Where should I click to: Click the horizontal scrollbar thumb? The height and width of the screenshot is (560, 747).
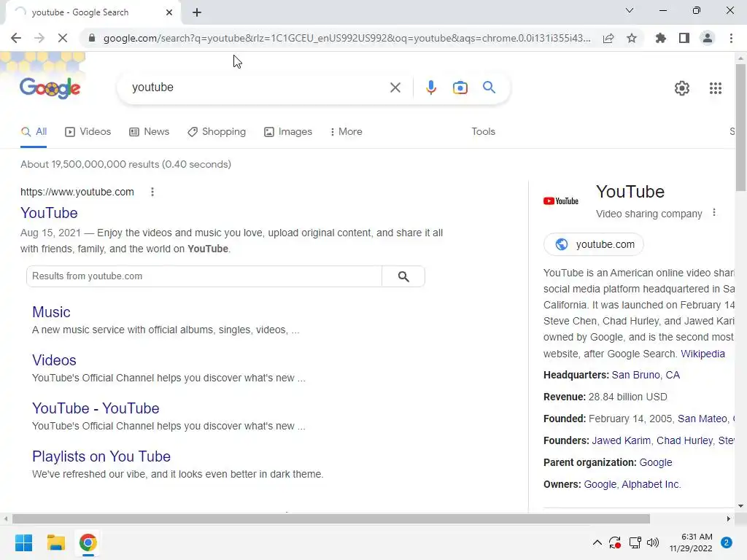coord(331,518)
